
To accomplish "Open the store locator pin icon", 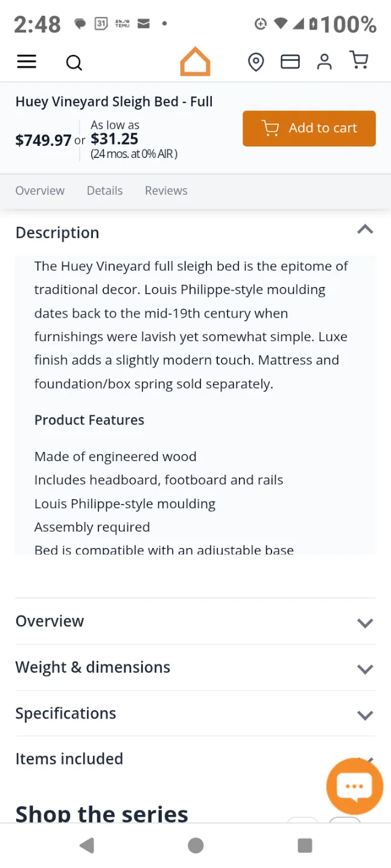I will point(256,61).
